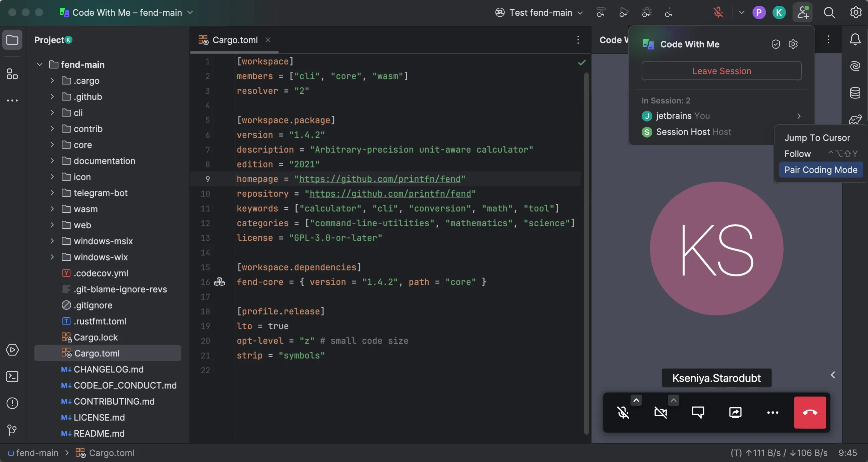Image resolution: width=868 pixels, height=462 pixels.
Task: Toggle microphone mute in call bar
Action: [x=623, y=413]
